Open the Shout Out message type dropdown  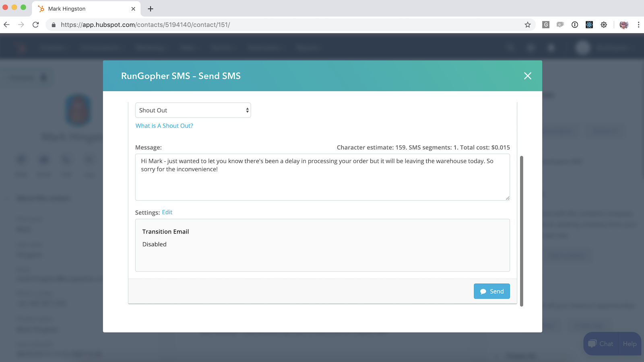click(193, 110)
